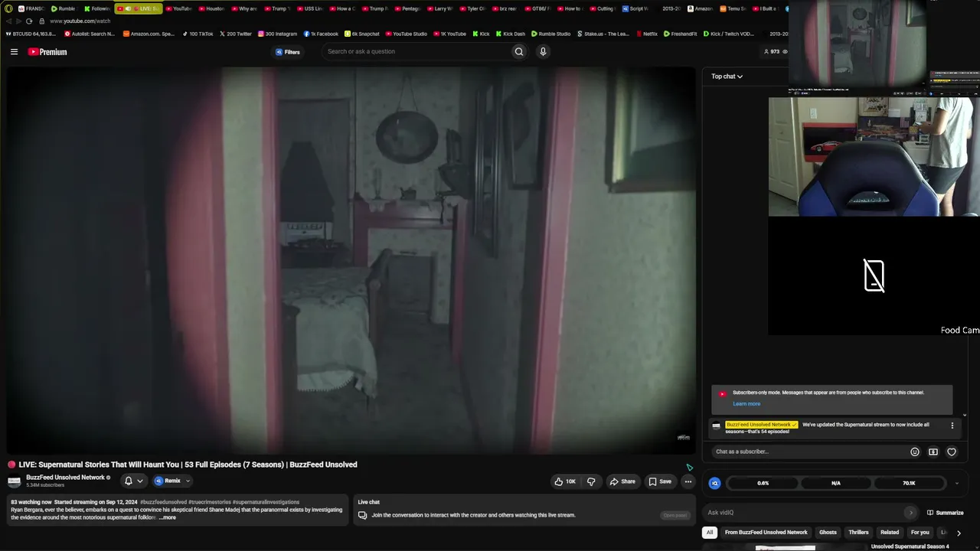Viewport: 980px width, 551px height.
Task: Send the Ask vidIQ query arrow
Action: pos(910,513)
